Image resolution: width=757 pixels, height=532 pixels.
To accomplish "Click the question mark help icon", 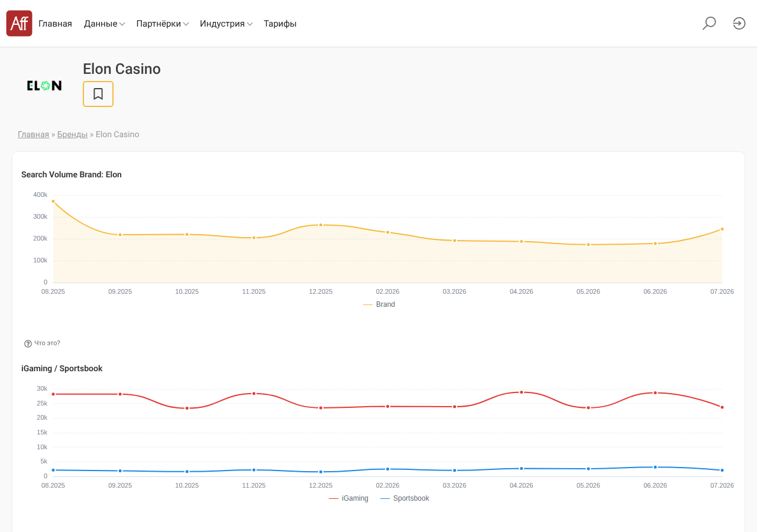I will pyautogui.click(x=28, y=343).
